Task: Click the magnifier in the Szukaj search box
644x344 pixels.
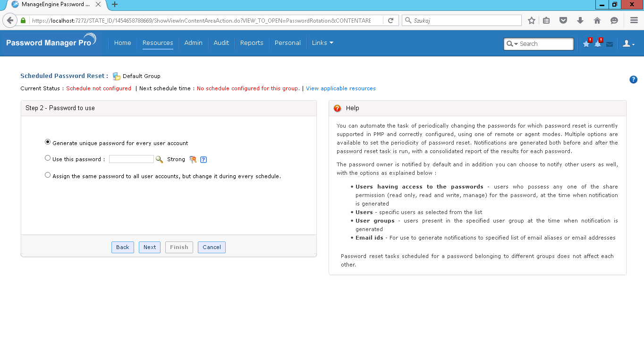Action: [x=407, y=20]
